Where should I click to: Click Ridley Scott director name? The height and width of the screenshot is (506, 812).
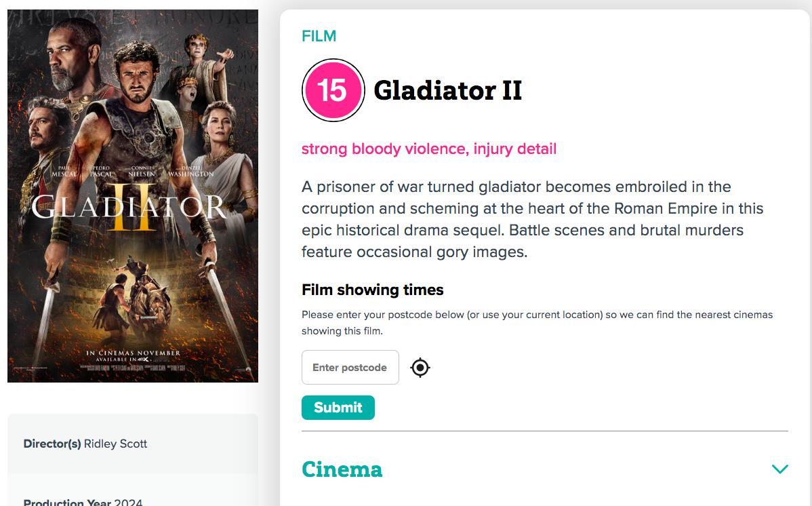[x=115, y=444]
